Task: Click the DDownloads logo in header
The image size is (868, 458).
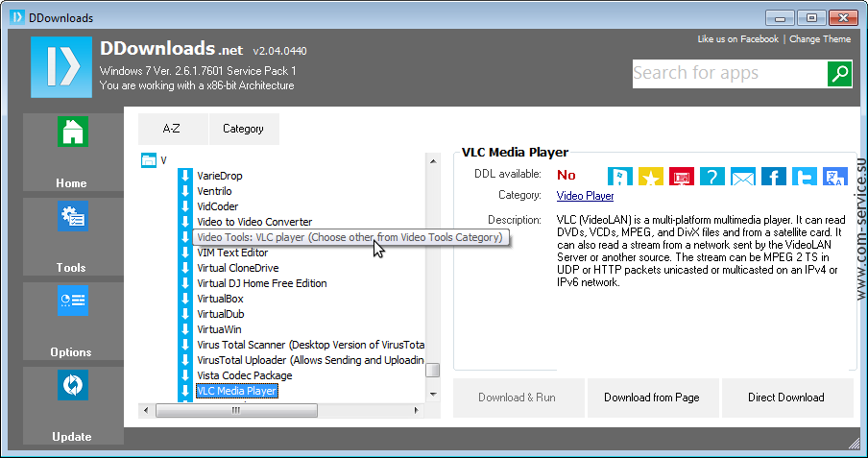Action: [x=61, y=67]
